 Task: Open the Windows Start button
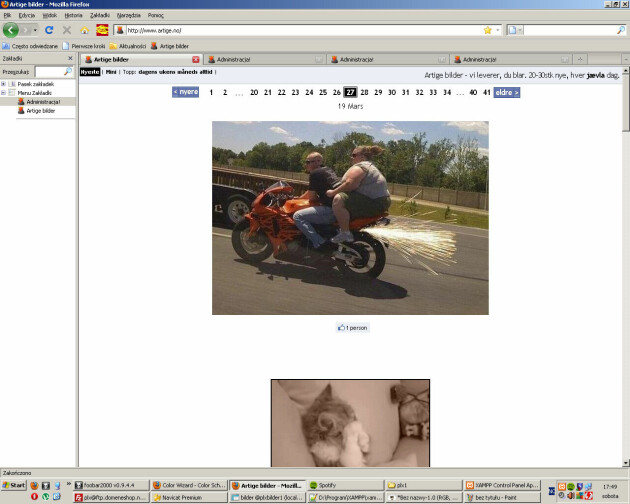tap(14, 485)
